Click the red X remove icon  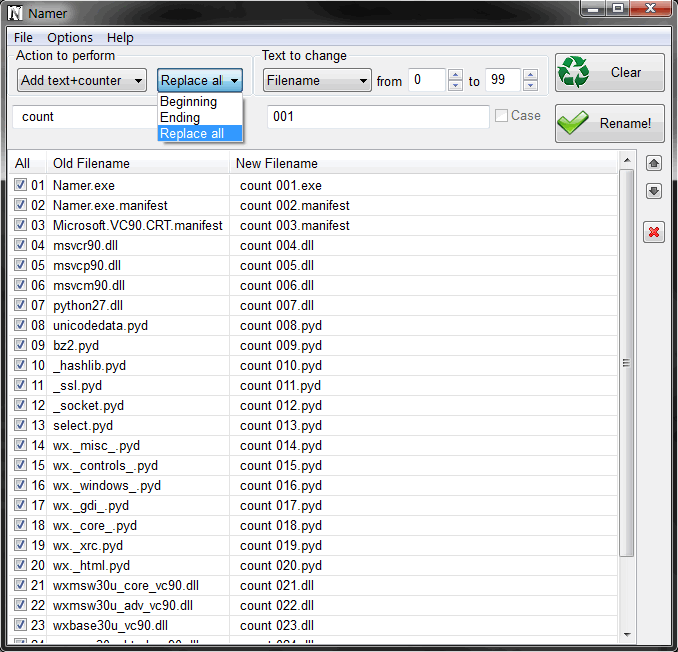pos(654,232)
